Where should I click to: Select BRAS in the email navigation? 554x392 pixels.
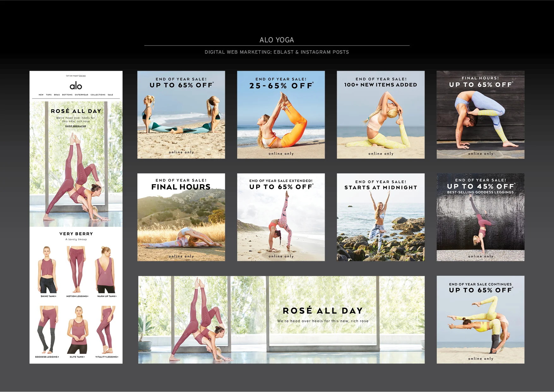[57, 95]
